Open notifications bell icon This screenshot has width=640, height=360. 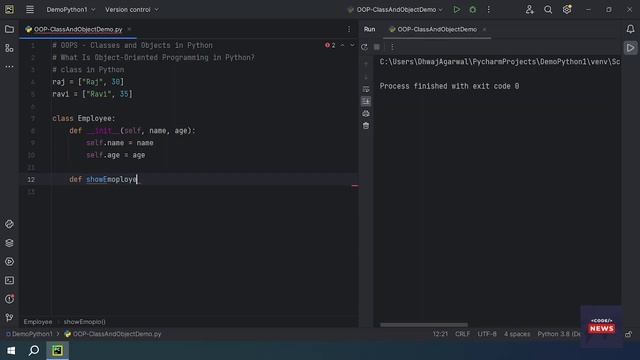630,29
